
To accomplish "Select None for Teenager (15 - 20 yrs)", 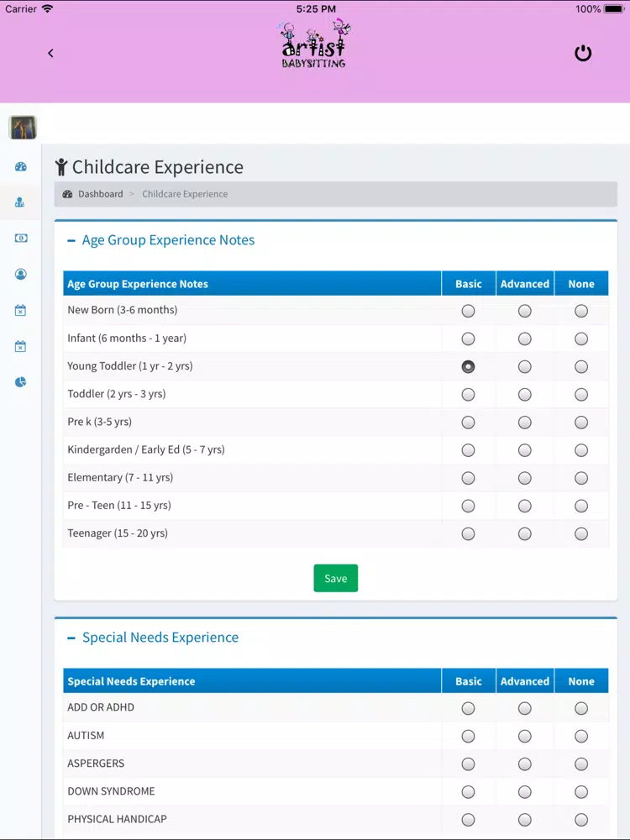I will click(581, 533).
